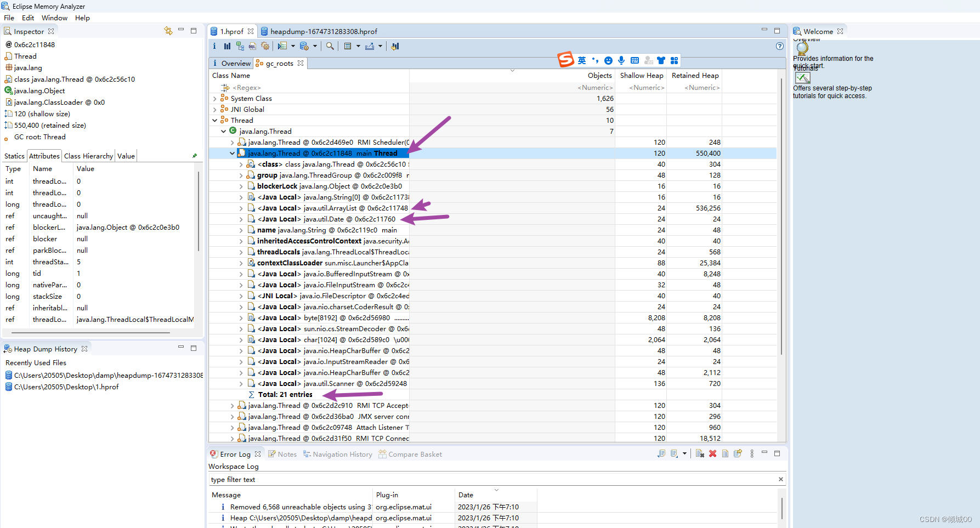Open the Window menu
Image resolution: width=980 pixels, height=528 pixels.
[x=54, y=18]
